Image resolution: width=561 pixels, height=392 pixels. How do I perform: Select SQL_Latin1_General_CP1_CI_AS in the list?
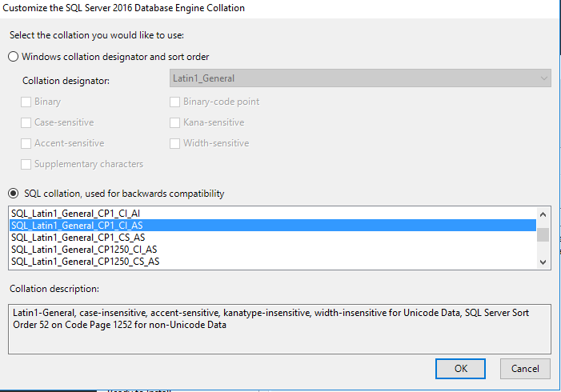coord(273,226)
